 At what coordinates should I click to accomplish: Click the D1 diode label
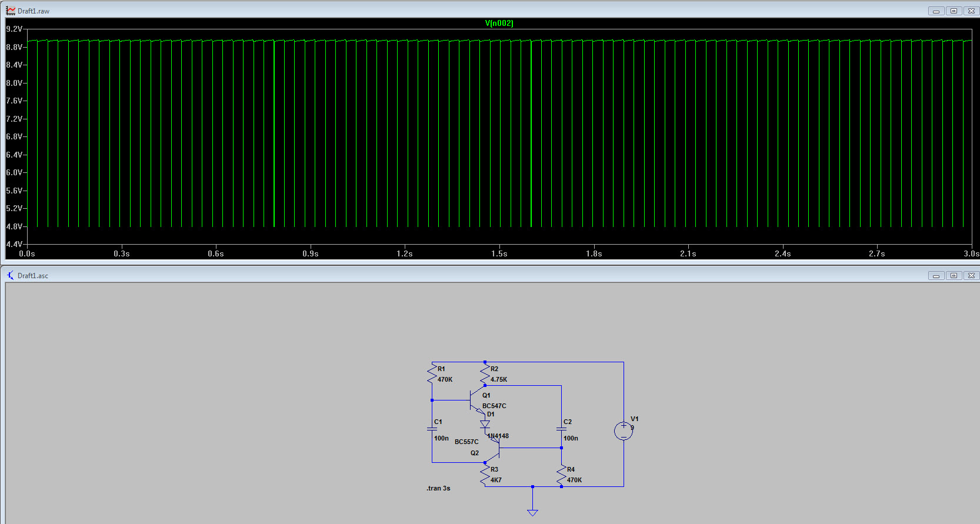[x=491, y=414]
